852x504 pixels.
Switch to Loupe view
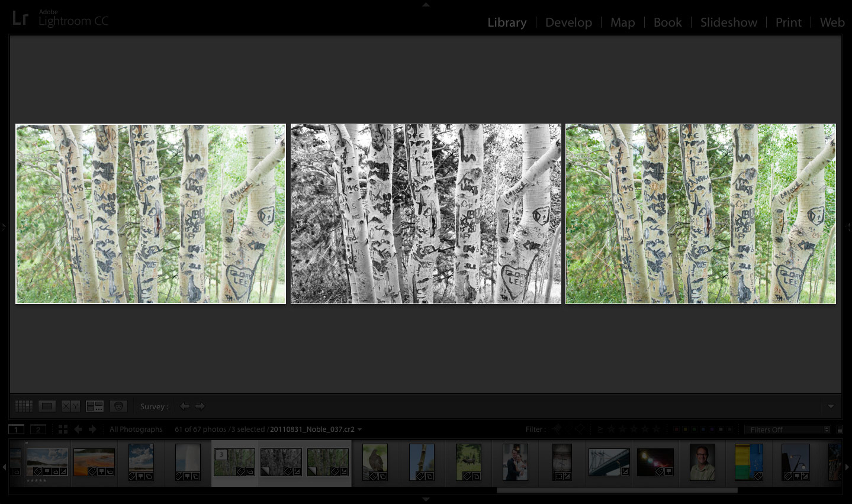(x=47, y=406)
